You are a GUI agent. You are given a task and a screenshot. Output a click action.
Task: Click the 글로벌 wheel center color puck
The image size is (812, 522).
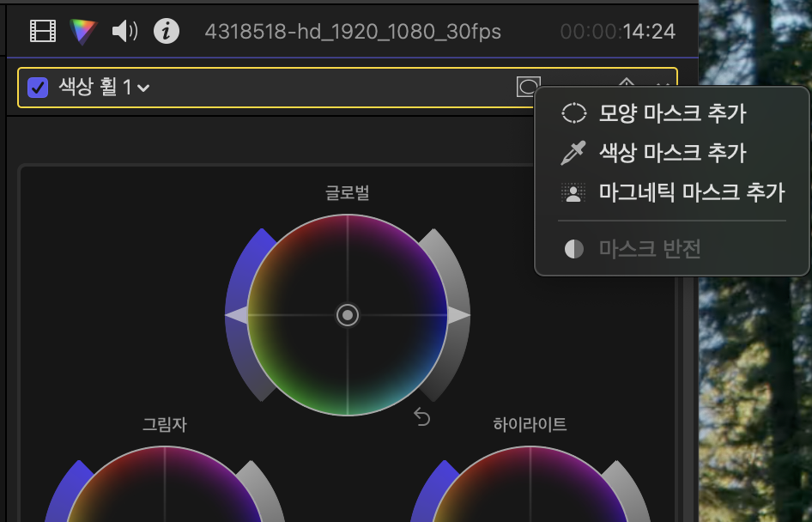348,315
